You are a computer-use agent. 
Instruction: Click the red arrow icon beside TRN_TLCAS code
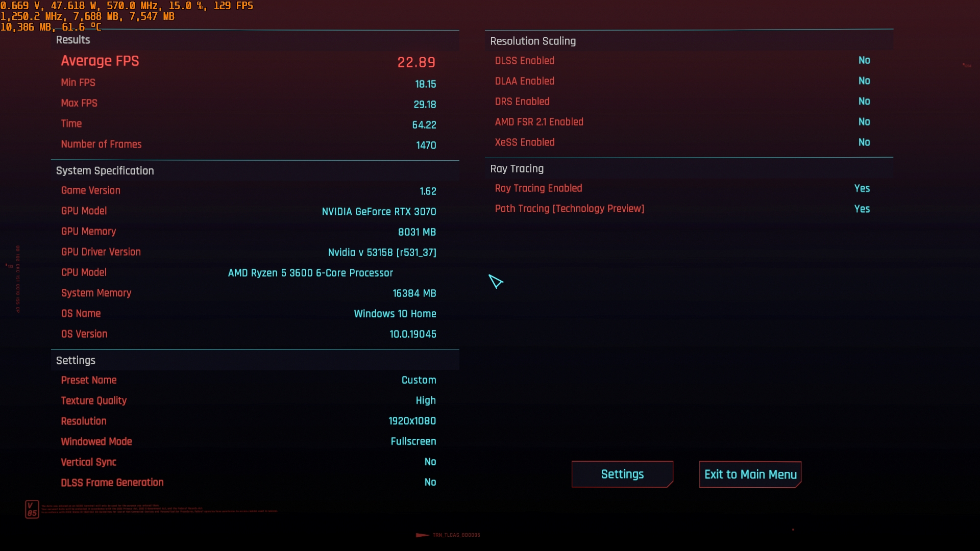[x=422, y=535]
